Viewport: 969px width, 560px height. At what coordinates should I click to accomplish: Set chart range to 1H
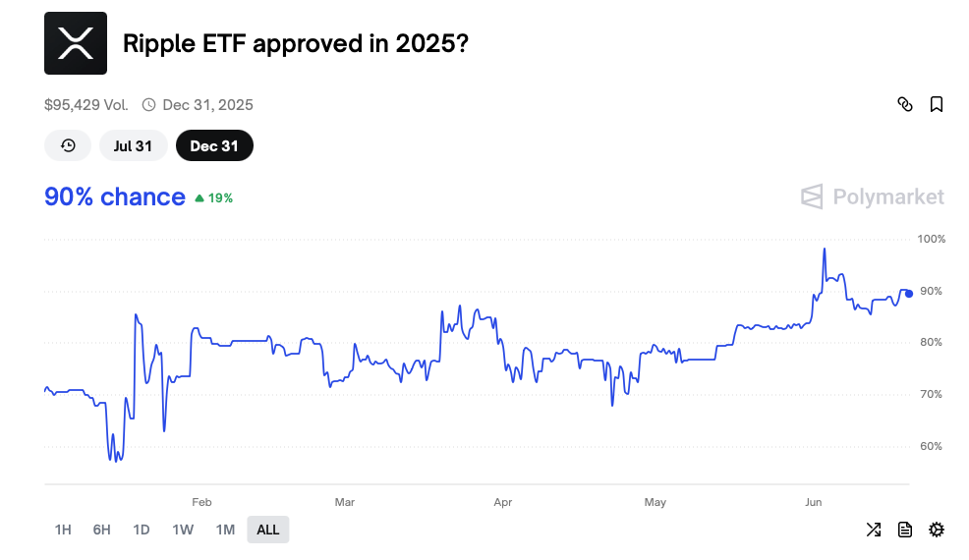[63, 530]
